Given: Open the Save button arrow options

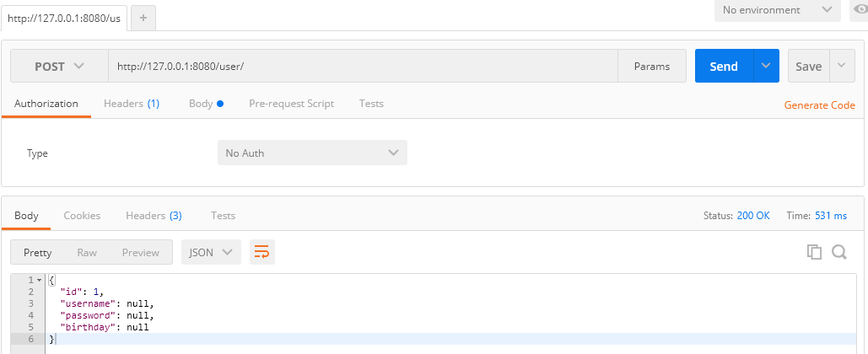Looking at the screenshot, I should pyautogui.click(x=842, y=66).
